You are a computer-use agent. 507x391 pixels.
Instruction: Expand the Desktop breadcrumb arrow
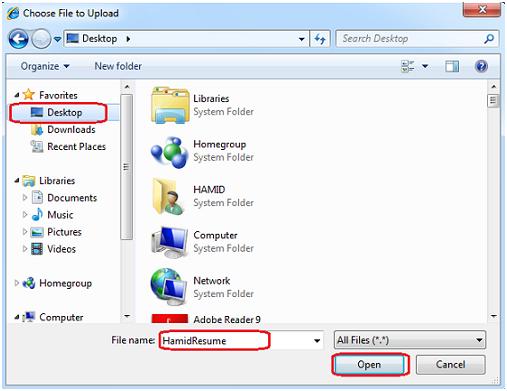(128, 39)
